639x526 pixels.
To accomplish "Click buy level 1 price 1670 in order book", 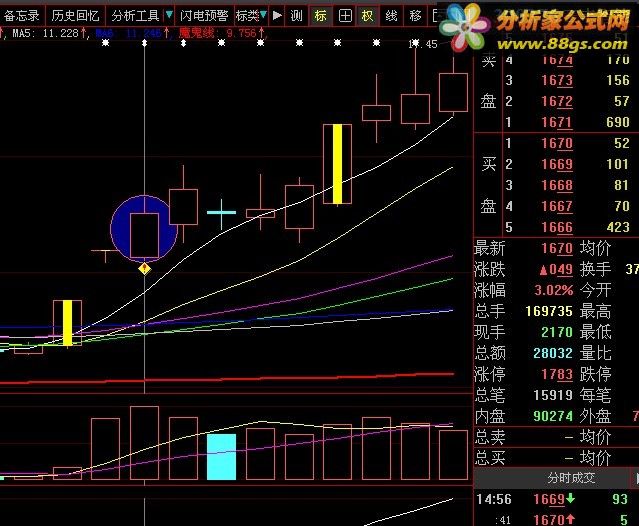I will (x=557, y=143).
